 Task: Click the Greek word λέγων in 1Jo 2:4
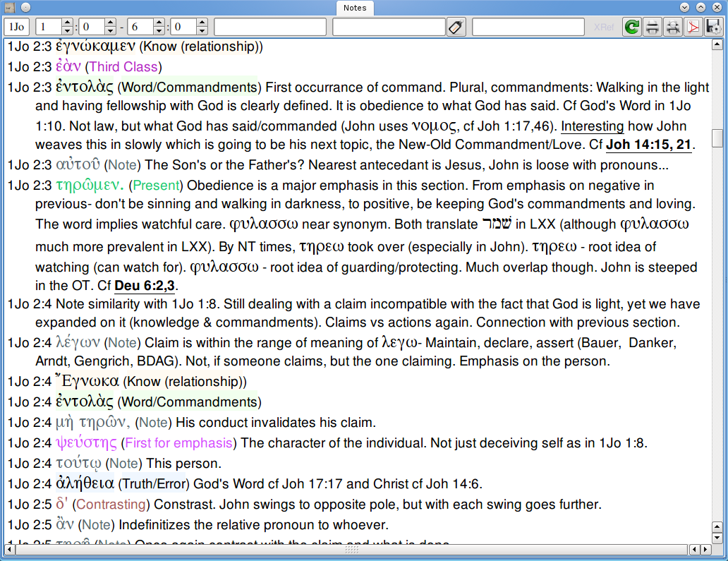coord(78,343)
